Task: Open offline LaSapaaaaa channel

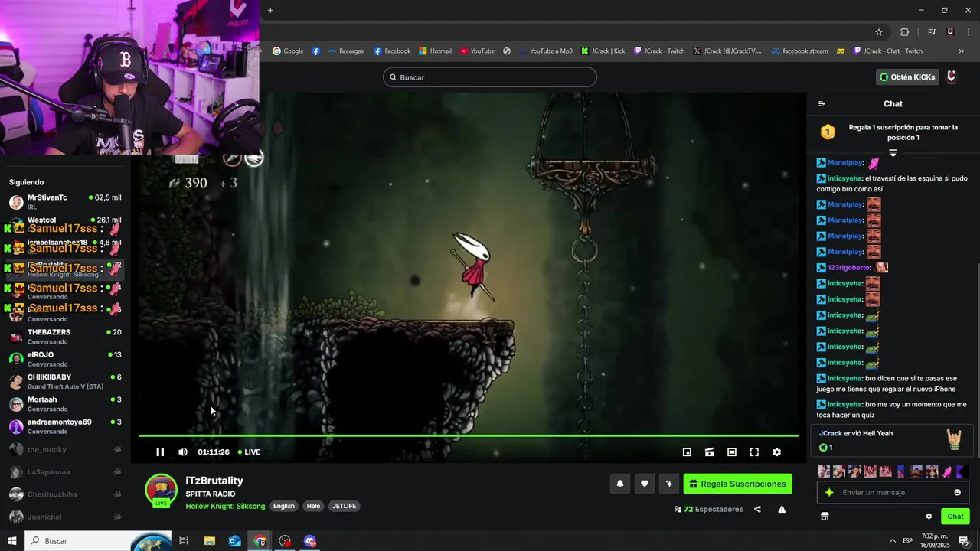Action: pos(65,471)
